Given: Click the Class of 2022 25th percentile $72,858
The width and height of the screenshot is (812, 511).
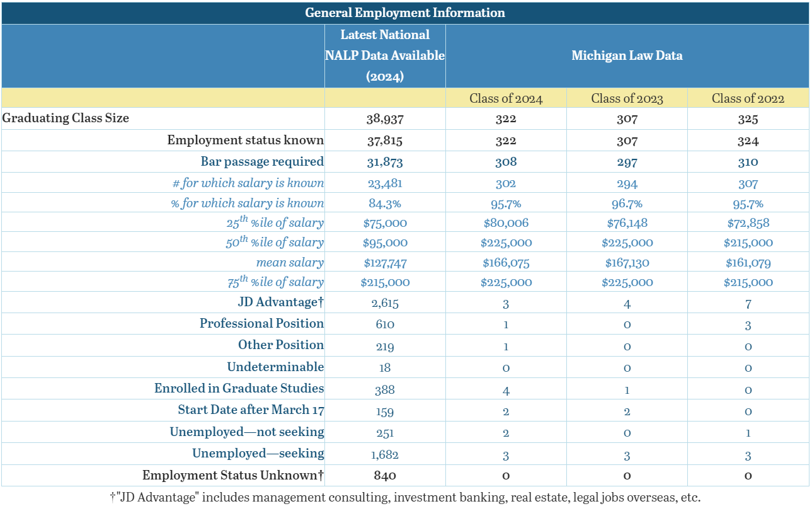Looking at the screenshot, I should pyautogui.click(x=748, y=223).
